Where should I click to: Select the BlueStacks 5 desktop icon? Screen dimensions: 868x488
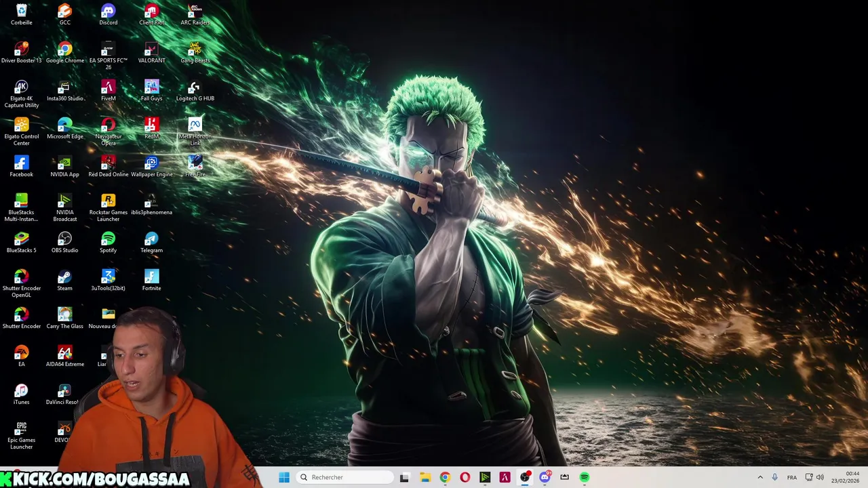(x=21, y=243)
